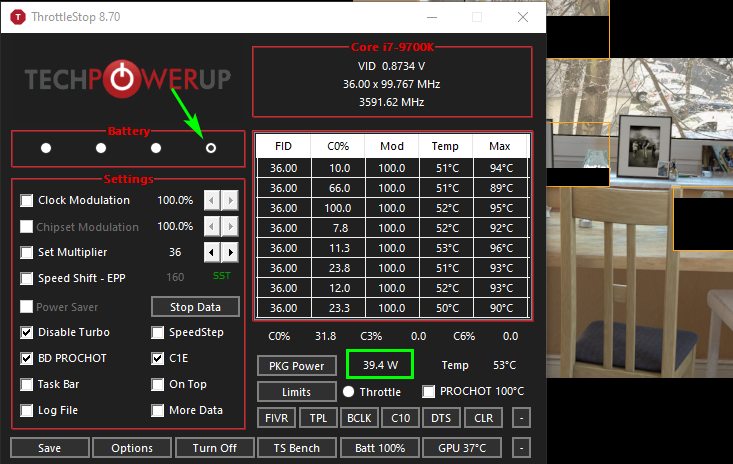Enable the Log File checkbox

pyautogui.click(x=27, y=410)
